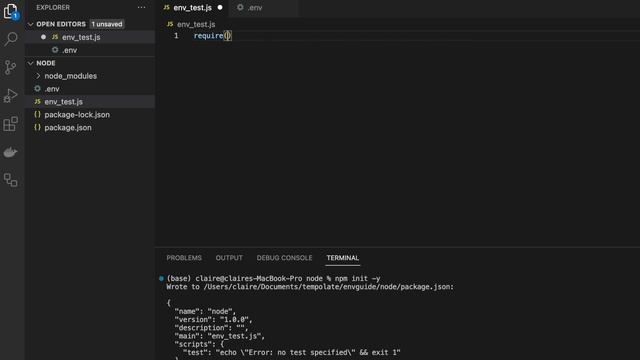This screenshot has width=640, height=360.
Task: Open node_modules folder in file tree
Action: coord(90,76)
